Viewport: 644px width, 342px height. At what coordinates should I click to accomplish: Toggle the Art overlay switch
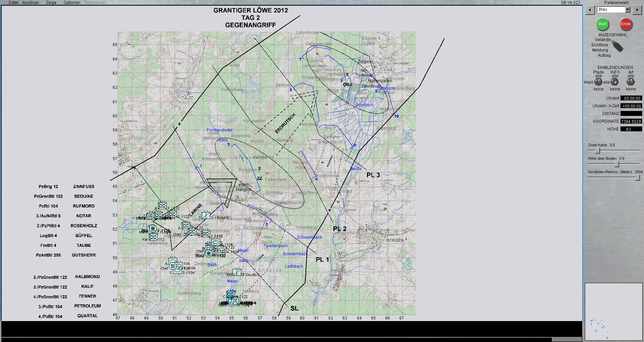[631, 82]
